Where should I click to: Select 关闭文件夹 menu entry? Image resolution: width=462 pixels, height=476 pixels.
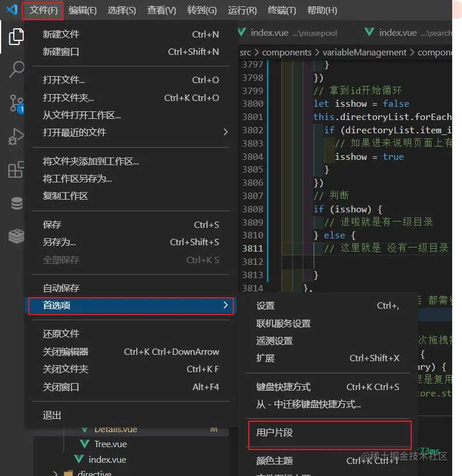[x=131, y=369]
